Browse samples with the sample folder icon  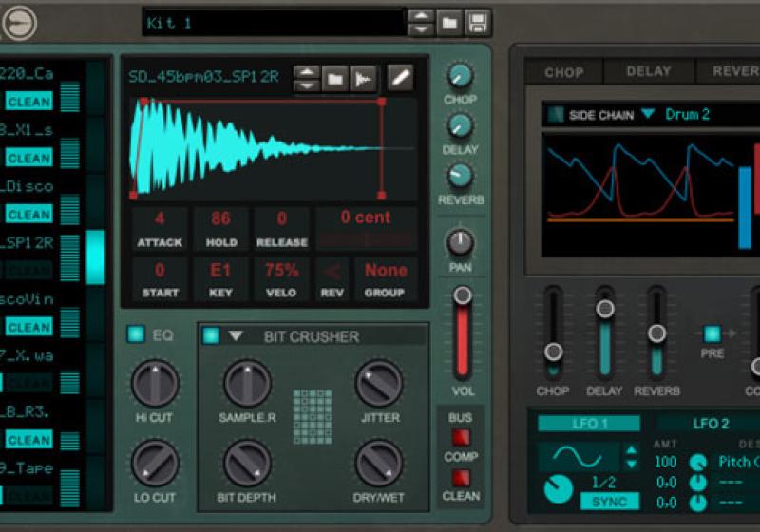click(x=335, y=79)
